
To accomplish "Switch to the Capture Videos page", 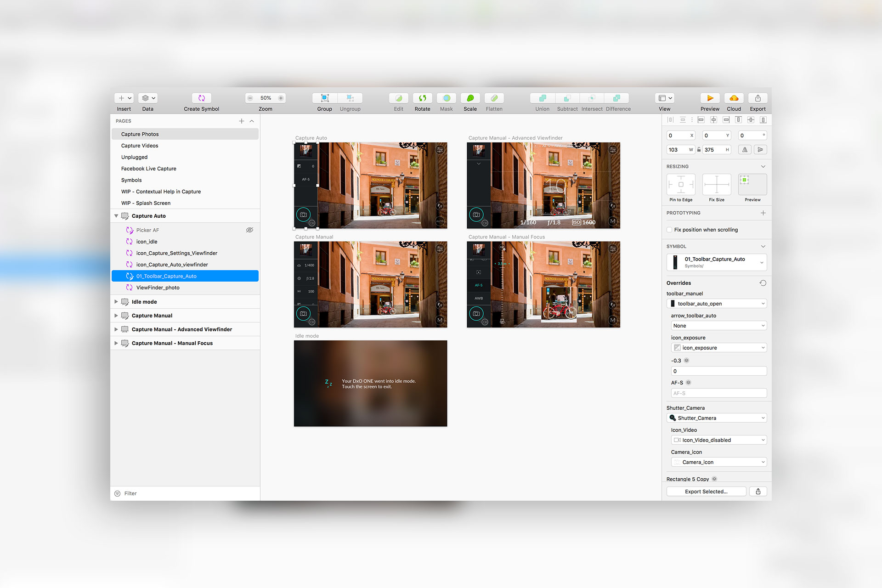I will 140,146.
